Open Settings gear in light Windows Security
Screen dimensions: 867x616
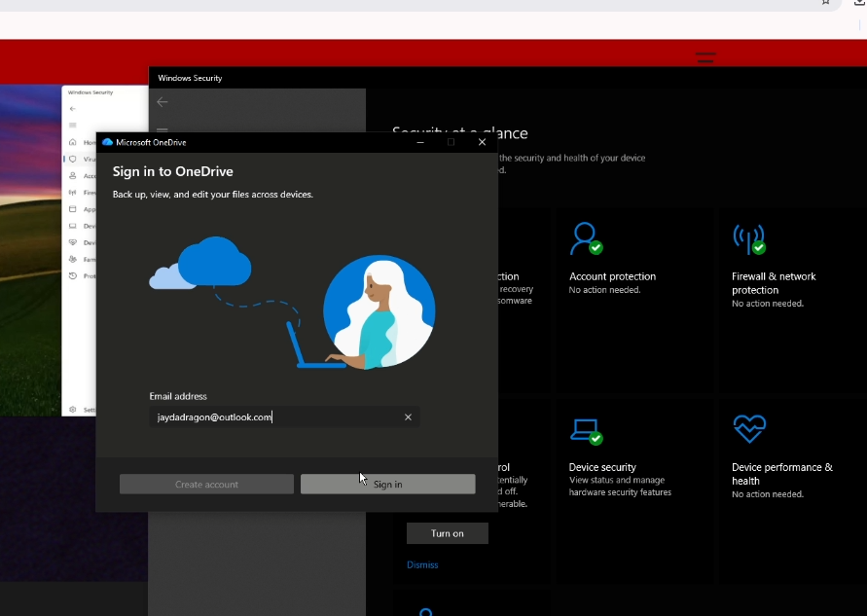(x=72, y=410)
